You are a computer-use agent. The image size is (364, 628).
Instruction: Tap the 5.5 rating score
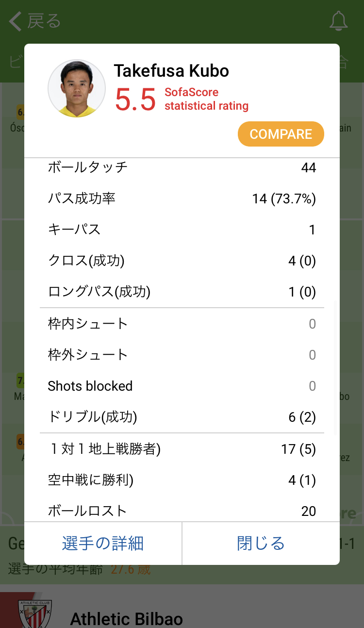pyautogui.click(x=135, y=99)
